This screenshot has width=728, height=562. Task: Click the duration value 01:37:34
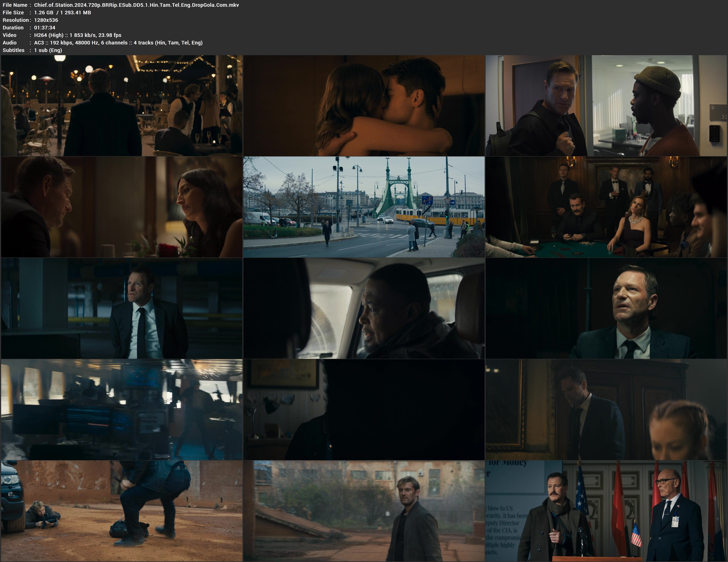pos(45,28)
